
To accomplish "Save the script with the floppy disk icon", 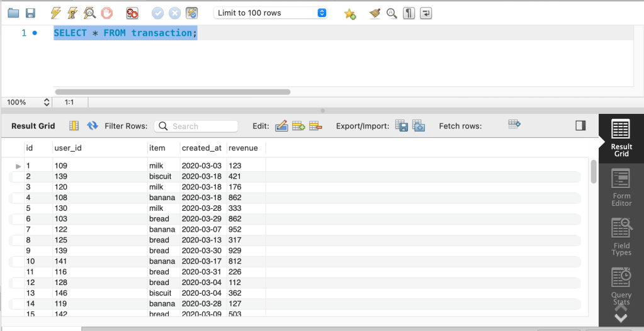I will [30, 13].
